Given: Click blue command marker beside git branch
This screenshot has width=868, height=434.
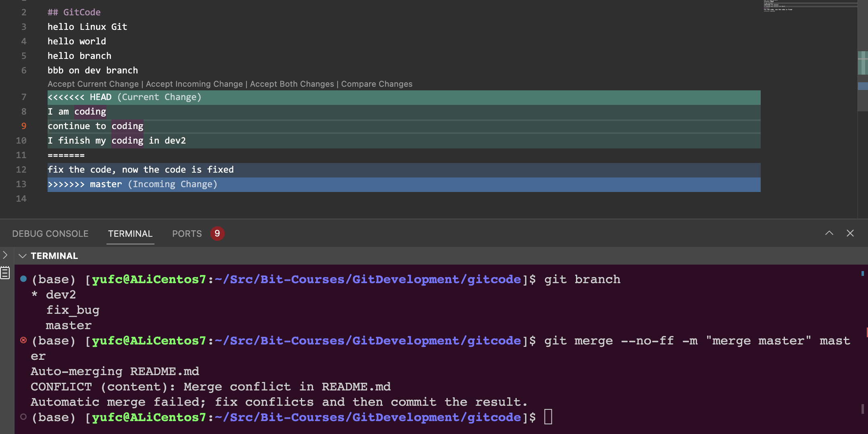Looking at the screenshot, I should tap(23, 279).
